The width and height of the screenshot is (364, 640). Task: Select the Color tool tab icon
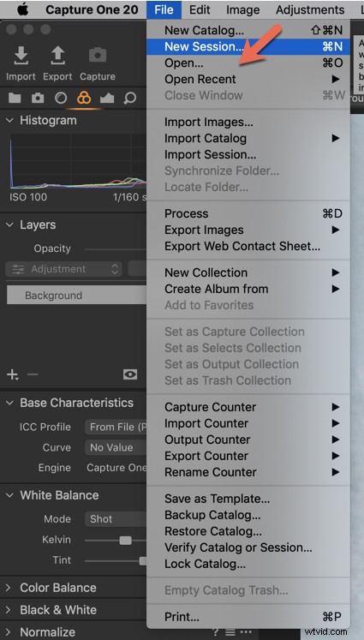click(84, 98)
